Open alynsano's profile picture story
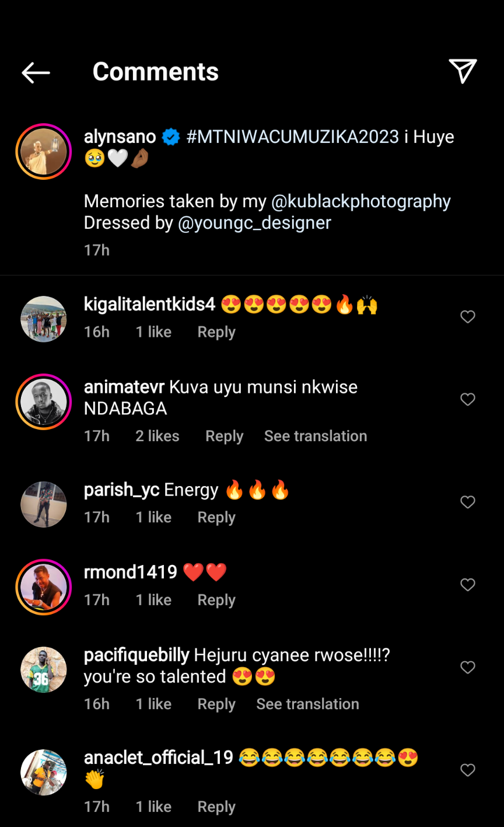Viewport: 504px width, 827px height. click(x=44, y=151)
